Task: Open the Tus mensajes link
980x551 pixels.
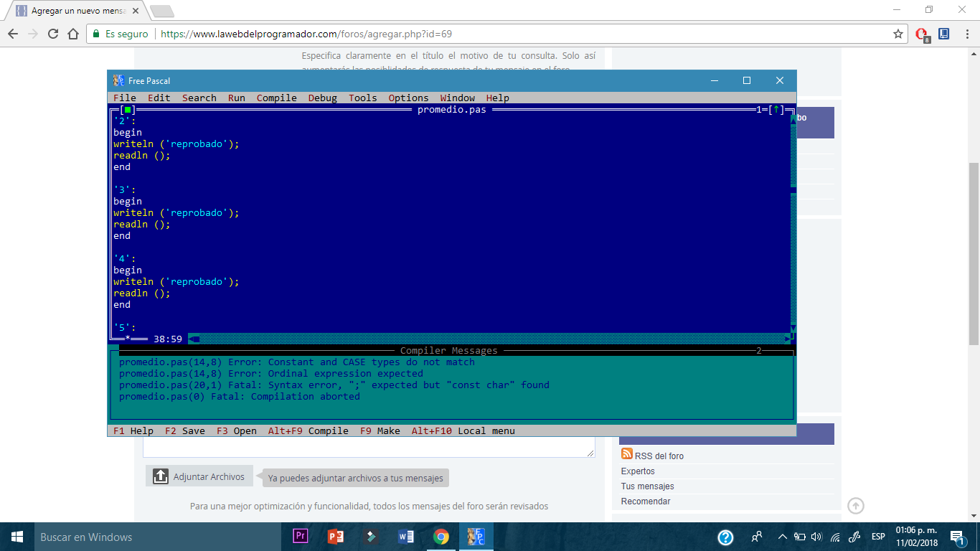Action: tap(647, 486)
